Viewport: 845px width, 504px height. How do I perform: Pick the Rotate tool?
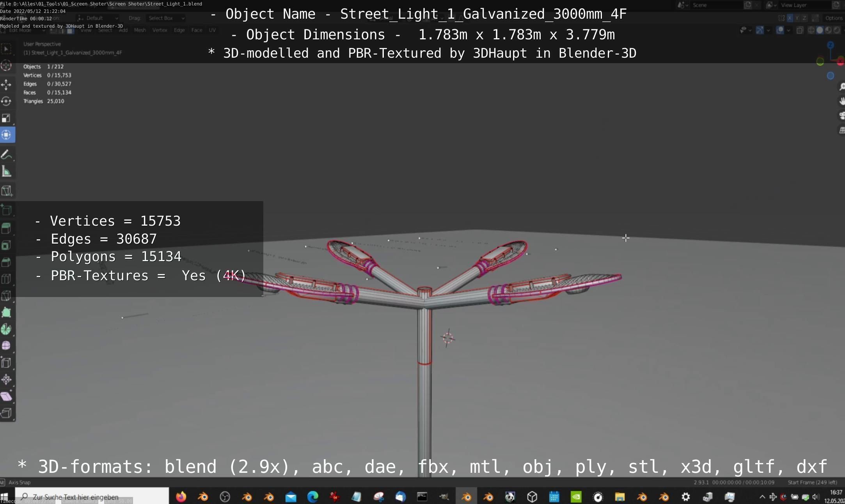6,101
